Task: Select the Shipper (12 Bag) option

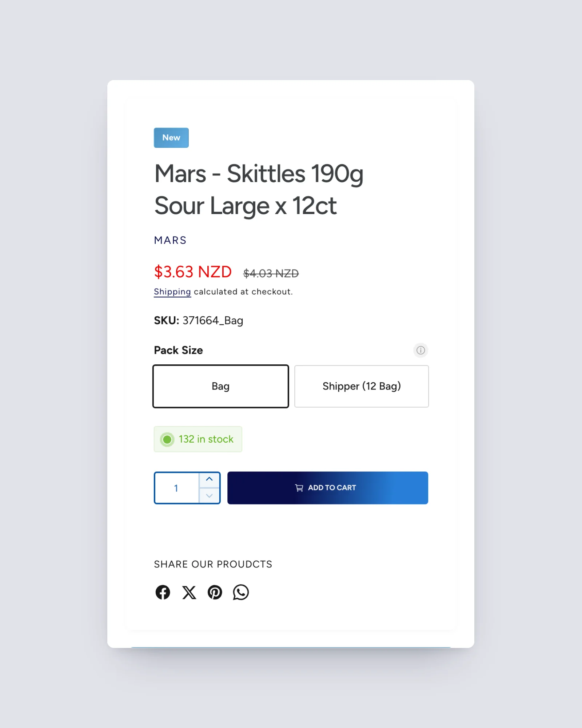Action: pos(362,386)
